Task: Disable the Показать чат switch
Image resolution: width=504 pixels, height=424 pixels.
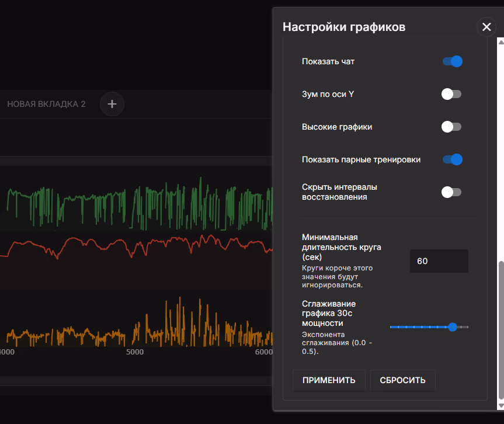Action: [452, 61]
